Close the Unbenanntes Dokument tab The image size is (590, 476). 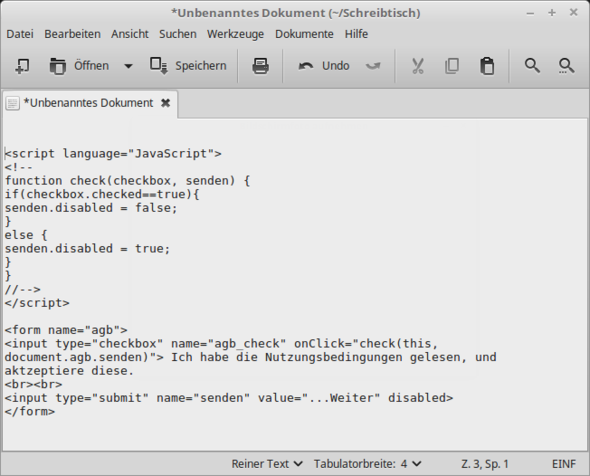166,103
